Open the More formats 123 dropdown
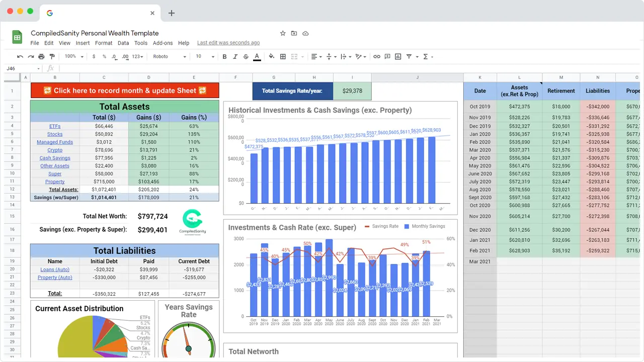The height and width of the screenshot is (362, 644). (x=138, y=57)
